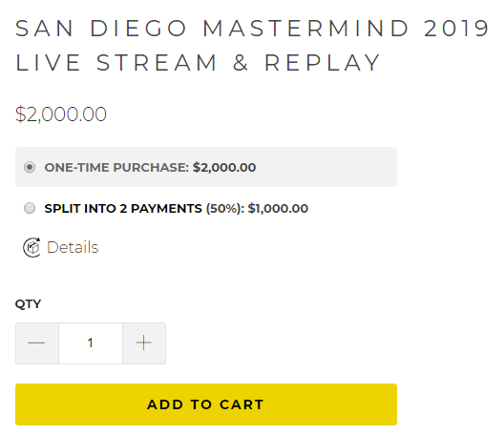The width and height of the screenshot is (504, 435).
Task: Click the plus icon to increase quantity
Action: coord(144,343)
